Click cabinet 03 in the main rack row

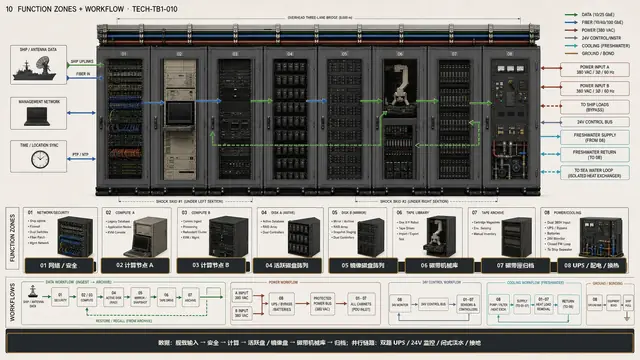[235, 118]
